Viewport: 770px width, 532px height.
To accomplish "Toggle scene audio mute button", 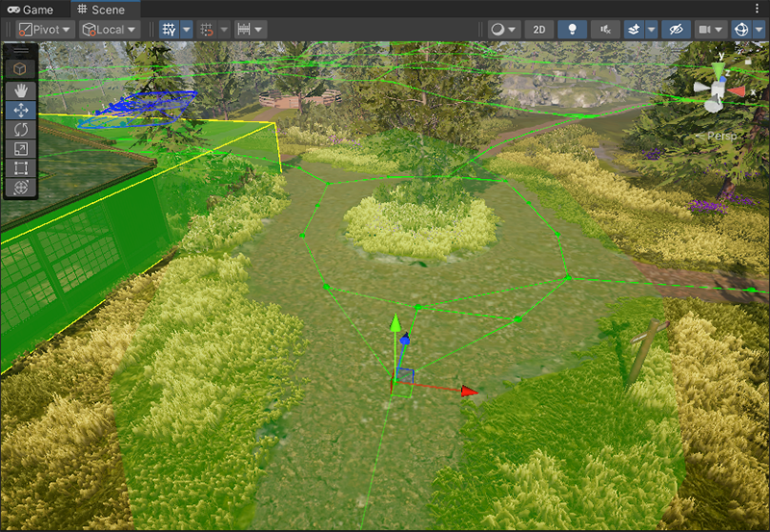I will click(x=604, y=30).
